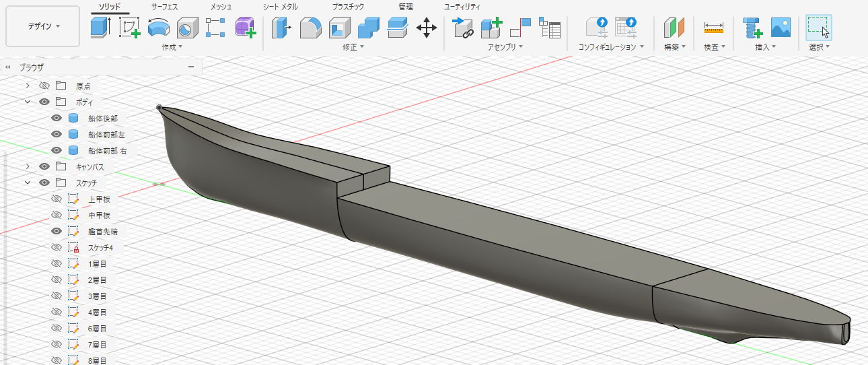Select the Fillet tool icon

310,28
